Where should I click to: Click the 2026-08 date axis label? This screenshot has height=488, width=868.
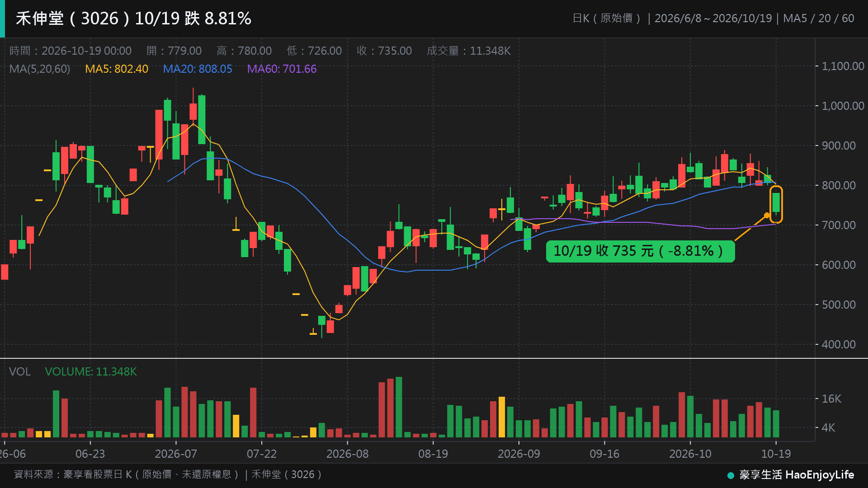(x=347, y=454)
